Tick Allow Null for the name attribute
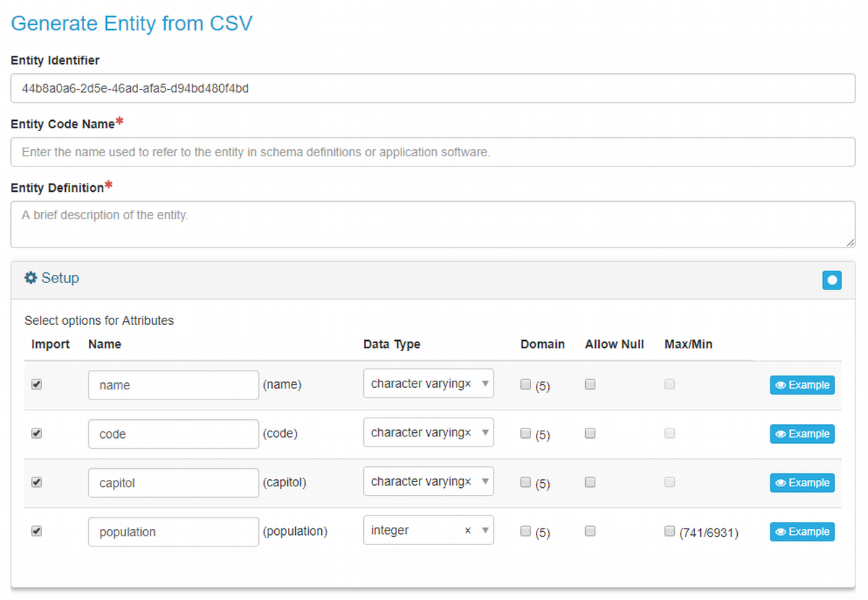 click(x=590, y=384)
